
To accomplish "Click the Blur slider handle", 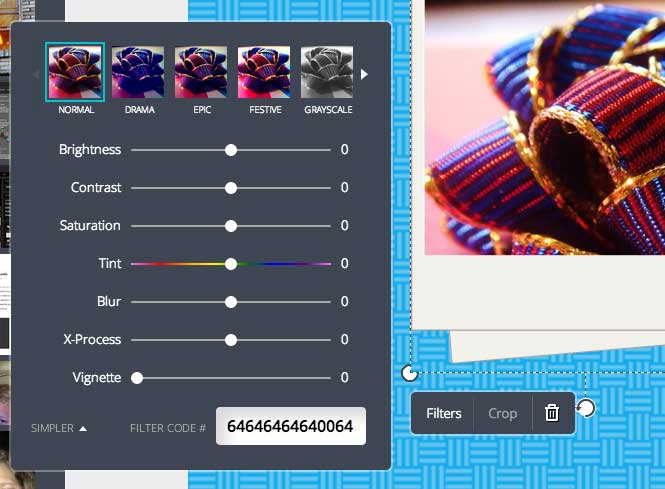I will [x=231, y=302].
